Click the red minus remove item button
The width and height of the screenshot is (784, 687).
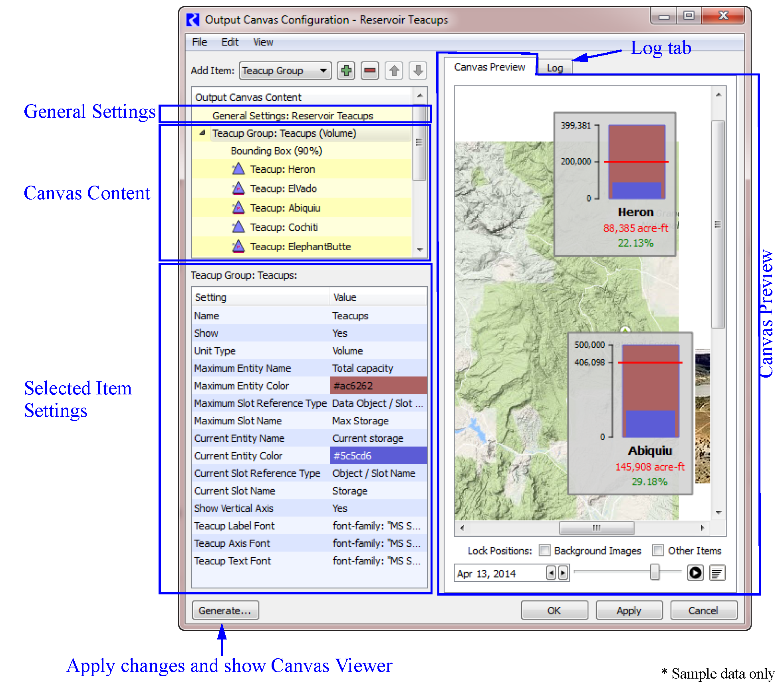pos(370,71)
